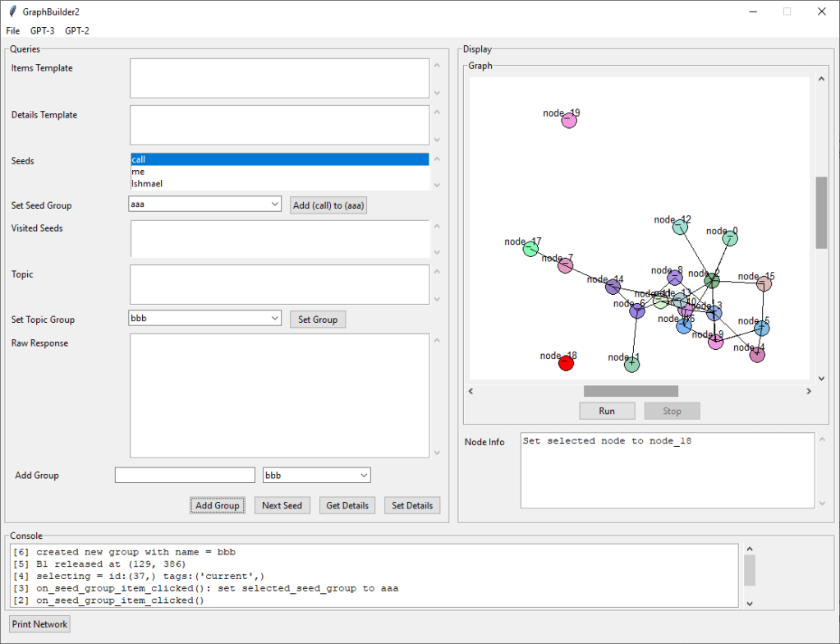Open the GPT-3 menu
The height and width of the screenshot is (644, 840).
pyautogui.click(x=42, y=30)
